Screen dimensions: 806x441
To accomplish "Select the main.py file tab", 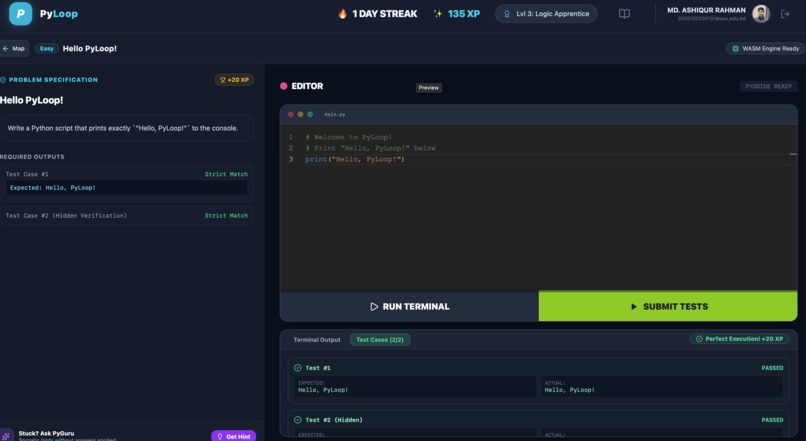I will tap(335, 114).
